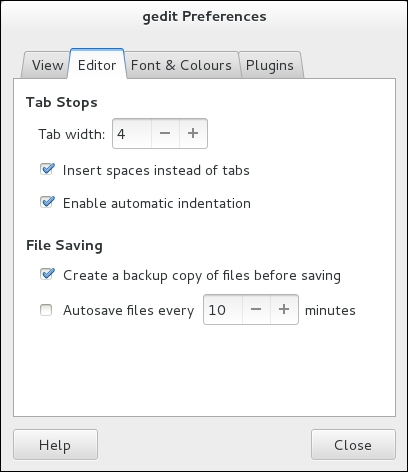The image size is (408, 472).
Task: Go to the Plugins tab
Action: click(x=270, y=65)
